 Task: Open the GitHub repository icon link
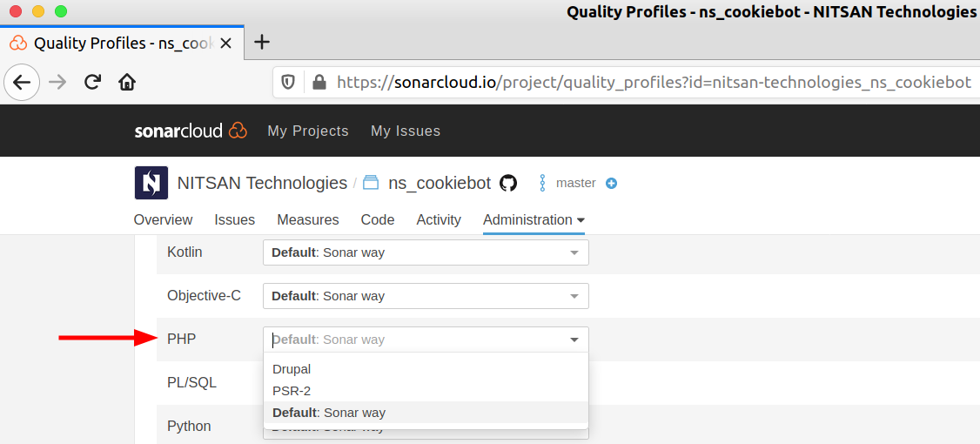tap(508, 183)
